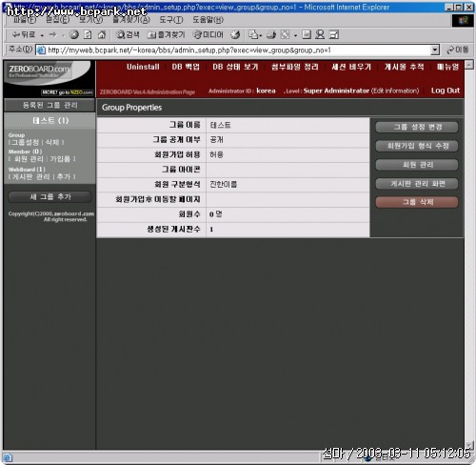Screen dimensions: 476x465
Task: Go back using the 뒤로 button
Action: 23,34
